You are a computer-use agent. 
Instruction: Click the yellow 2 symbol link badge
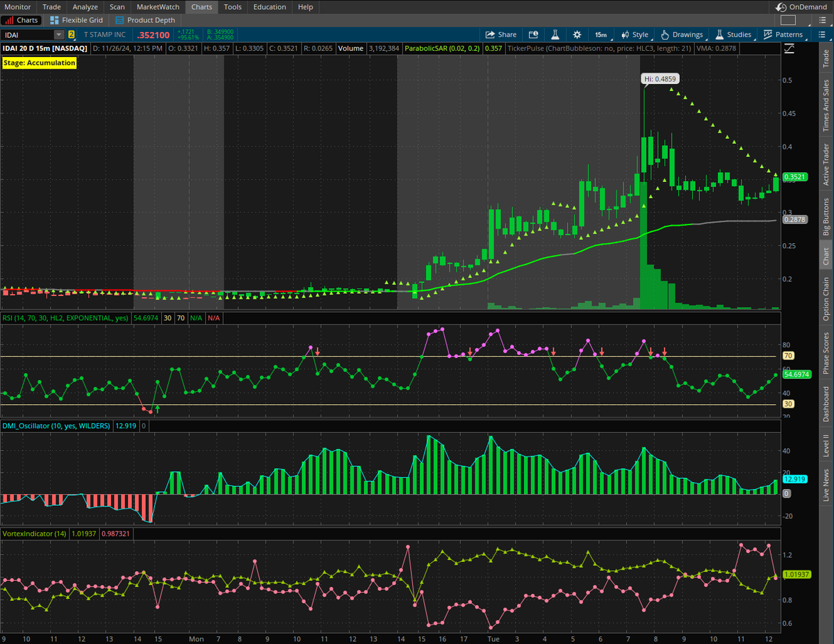click(x=71, y=35)
